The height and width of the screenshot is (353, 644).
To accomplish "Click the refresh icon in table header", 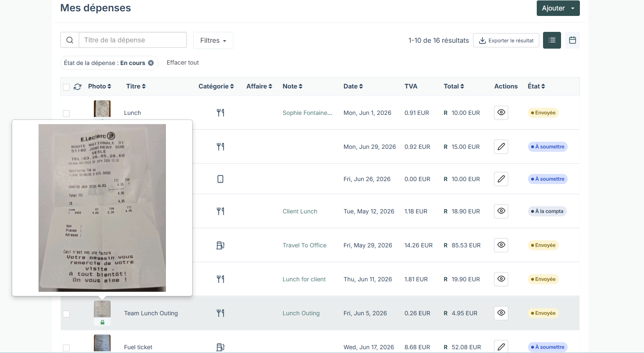I will pos(78,87).
